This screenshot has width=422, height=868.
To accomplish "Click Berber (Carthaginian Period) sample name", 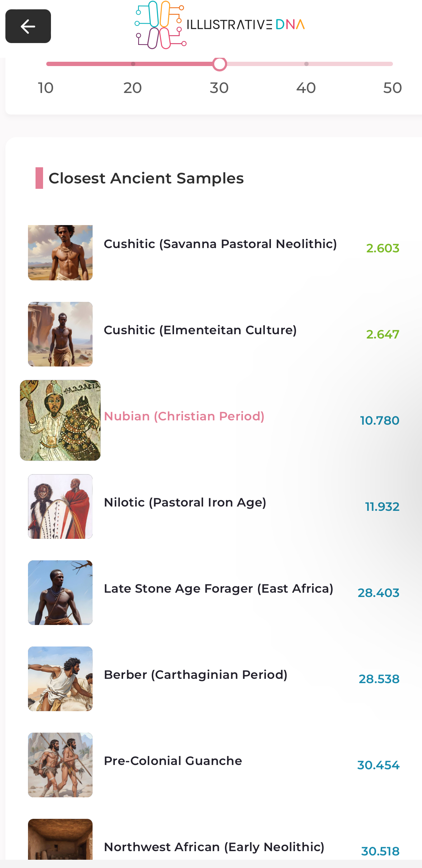I will pyautogui.click(x=196, y=675).
